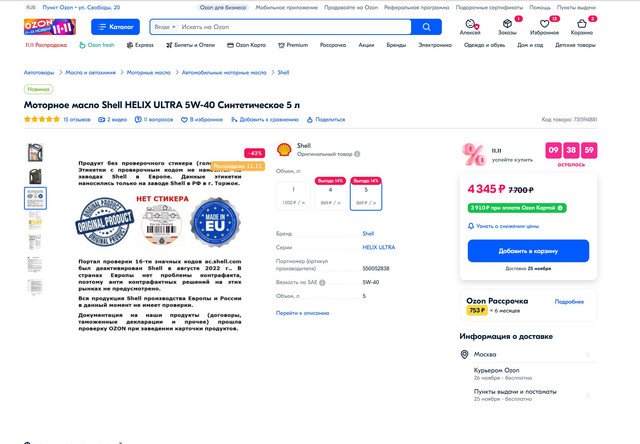This screenshot has width=640, height=444.
Task: Open Продавайте на Ozon link
Action: (351, 7)
